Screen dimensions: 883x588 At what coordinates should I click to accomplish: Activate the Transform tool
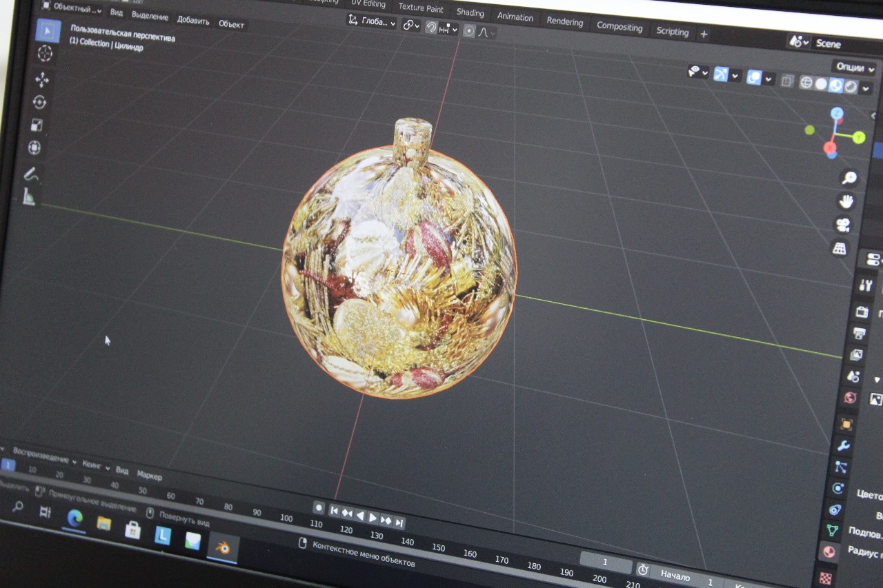click(34, 148)
